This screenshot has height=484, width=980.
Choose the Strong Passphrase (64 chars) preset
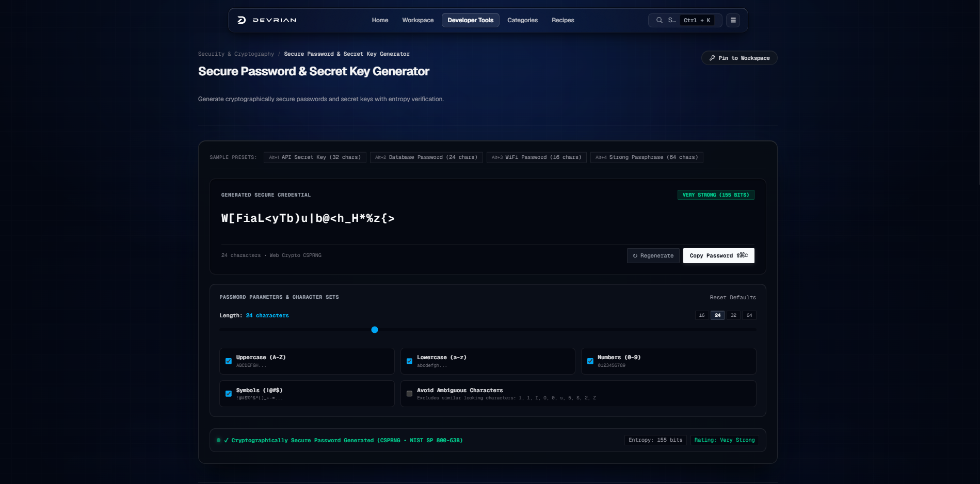[647, 157]
